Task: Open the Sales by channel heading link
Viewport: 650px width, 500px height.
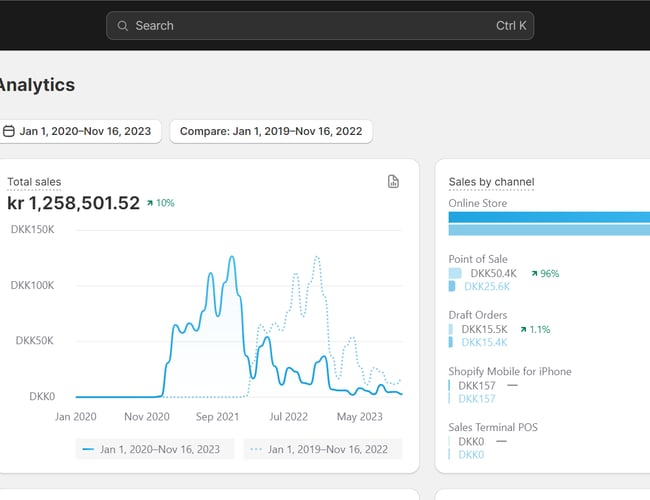Action: (x=491, y=182)
